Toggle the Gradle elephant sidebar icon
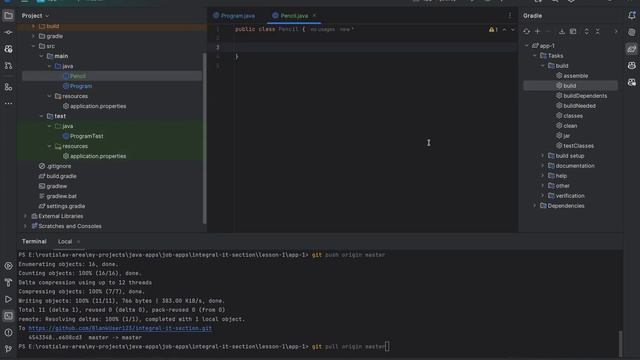This screenshot has width=640, height=360. (x=631, y=49)
